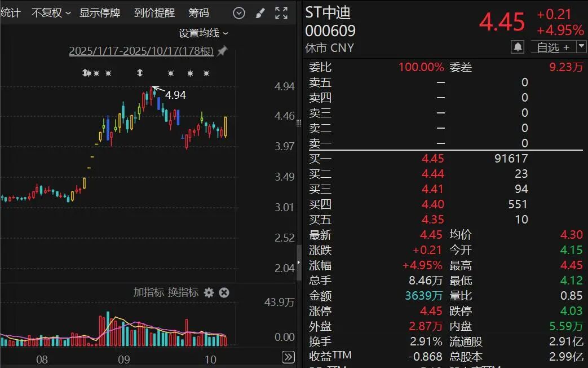Click the +4.95% change percentage header
This screenshot has height=368, width=588.
tap(560, 30)
